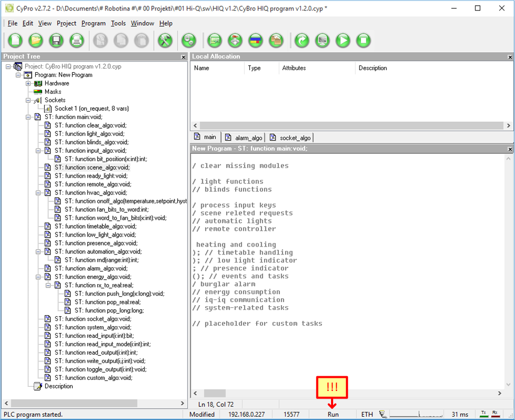The image size is (515, 420).
Task: Collapse the hvac_algo function node
Action: pyautogui.click(x=39, y=193)
